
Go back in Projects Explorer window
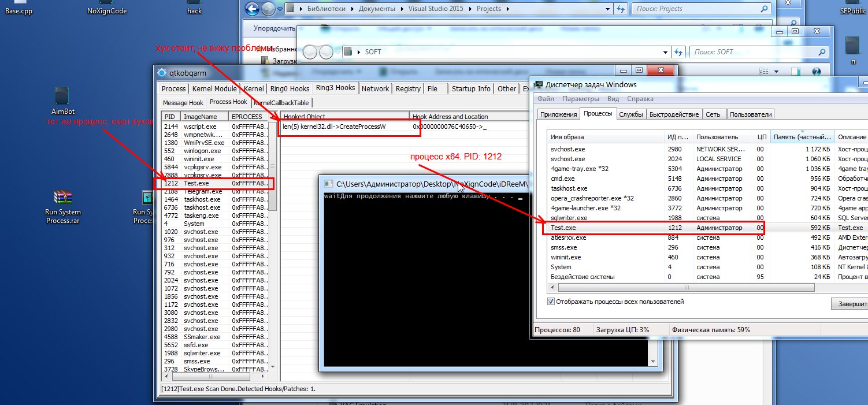[252, 9]
